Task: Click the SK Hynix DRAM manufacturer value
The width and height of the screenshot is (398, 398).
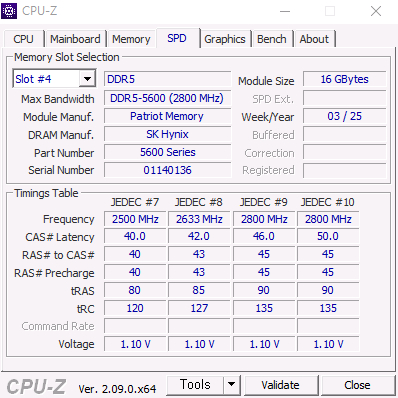Action: coord(167,134)
